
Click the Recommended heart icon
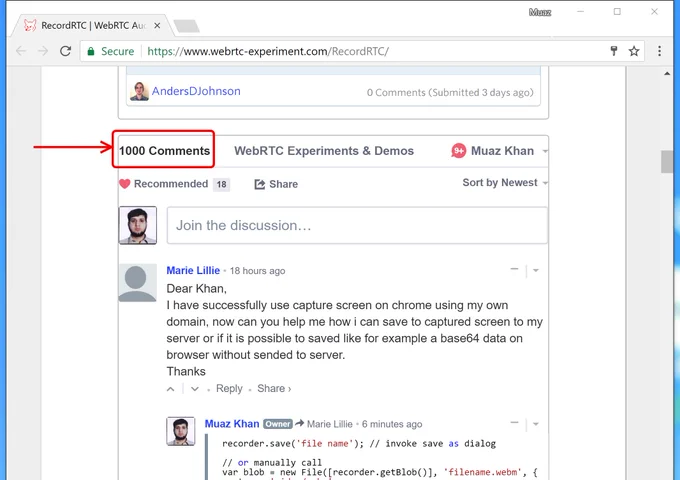pos(124,184)
